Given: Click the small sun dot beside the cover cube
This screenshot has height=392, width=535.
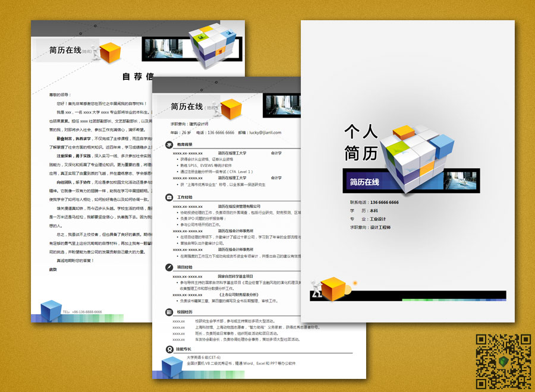Looking at the screenshot, I should tap(354, 283).
